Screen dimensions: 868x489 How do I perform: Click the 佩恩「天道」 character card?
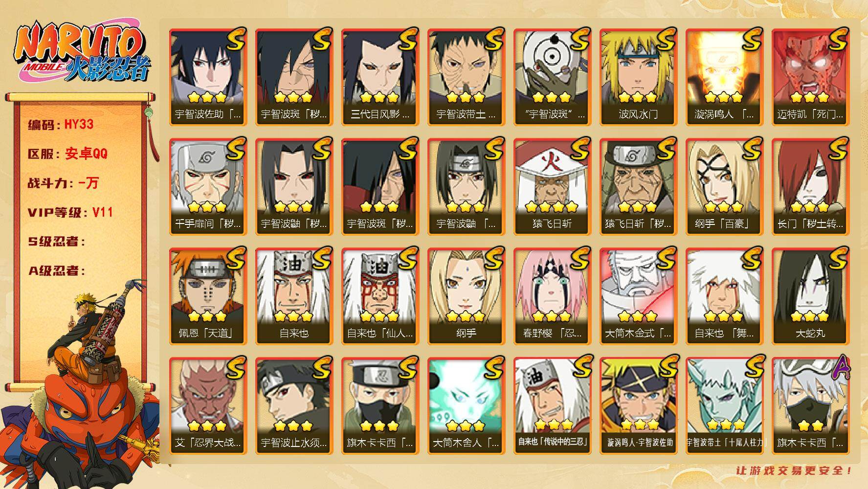[208, 296]
